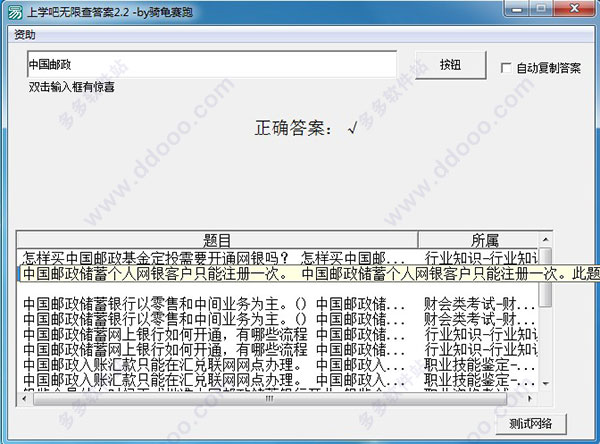Select first row 中国邮政储蓄银行以零售和中间业务为主
This screenshot has height=444, width=600.
[277, 304]
